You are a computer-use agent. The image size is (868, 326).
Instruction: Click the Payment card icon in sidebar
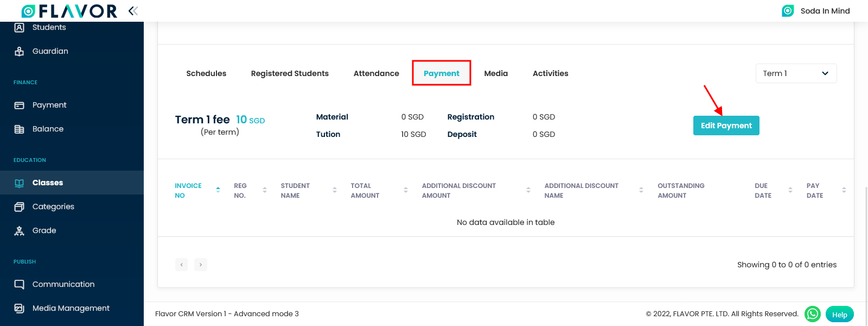tap(20, 105)
